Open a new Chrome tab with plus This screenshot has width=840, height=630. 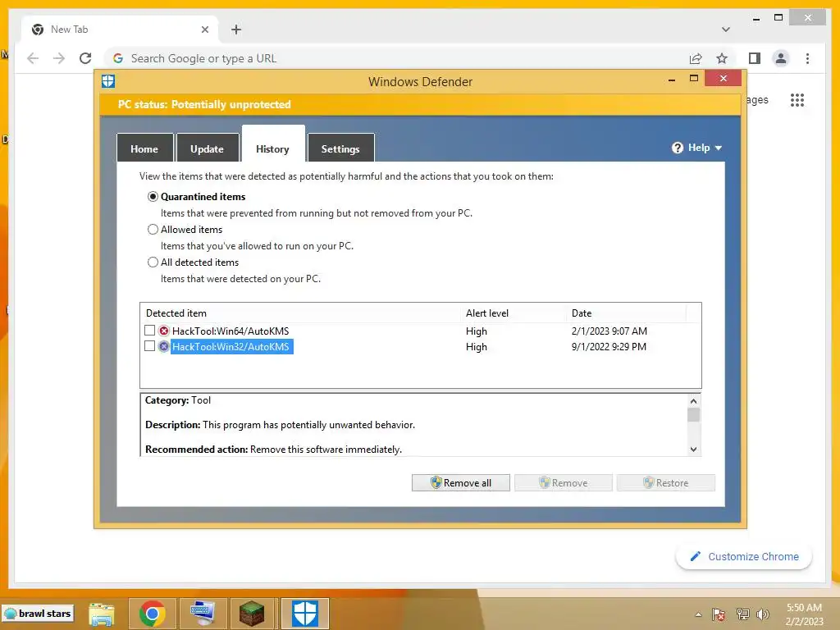click(x=236, y=30)
